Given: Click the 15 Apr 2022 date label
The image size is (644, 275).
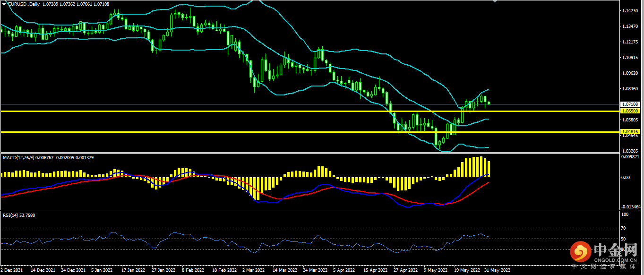Looking at the screenshot, I should point(375,271).
